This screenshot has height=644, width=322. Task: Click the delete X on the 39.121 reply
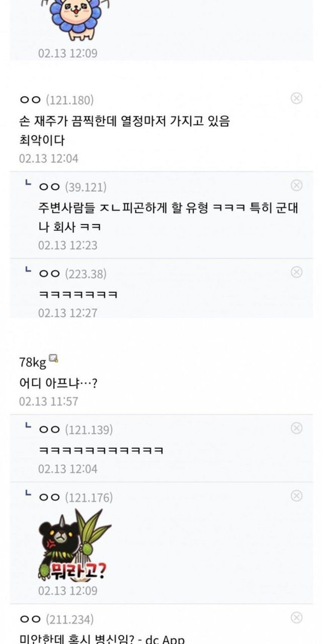click(297, 185)
